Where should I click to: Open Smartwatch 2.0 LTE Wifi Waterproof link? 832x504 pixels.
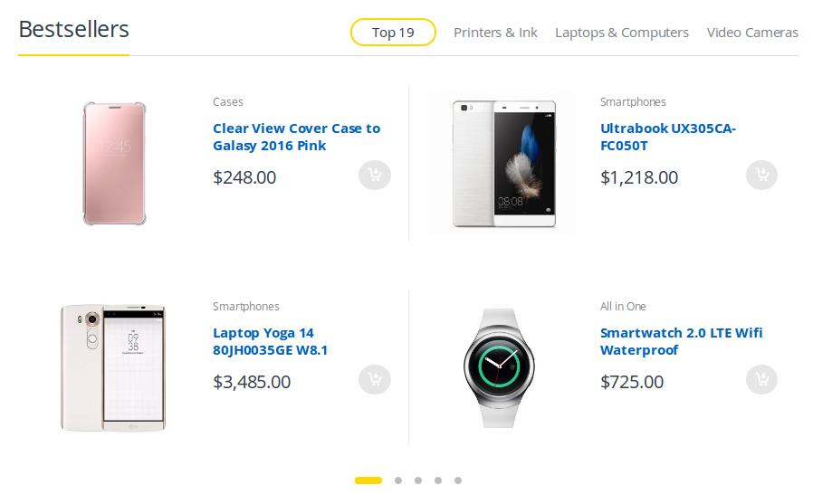coord(682,341)
